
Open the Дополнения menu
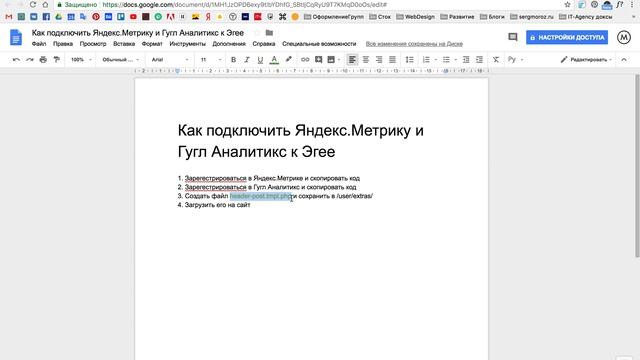click(229, 44)
